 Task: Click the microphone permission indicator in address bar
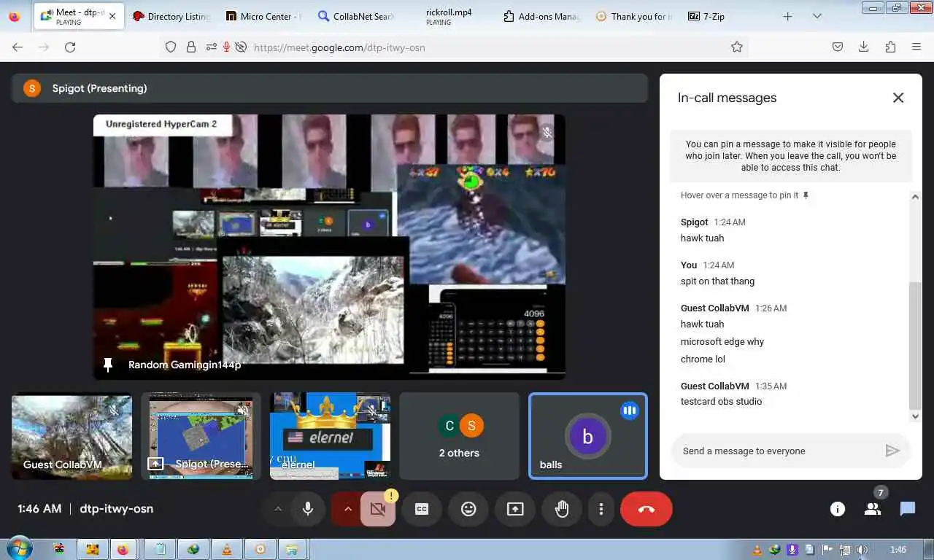point(227,47)
